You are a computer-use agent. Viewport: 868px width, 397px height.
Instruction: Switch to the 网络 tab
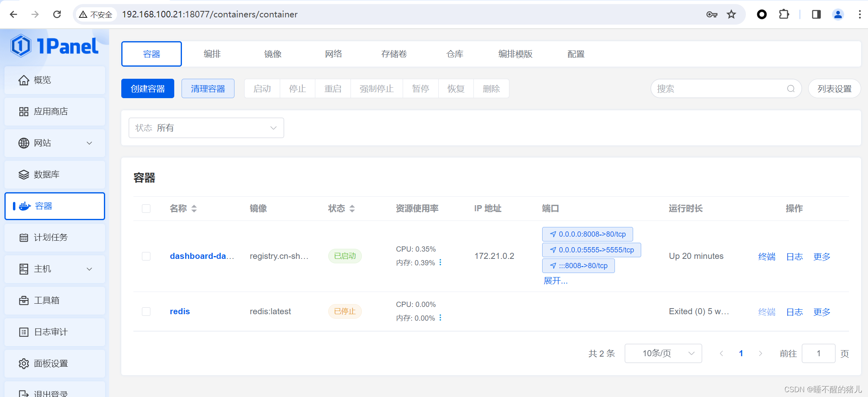pos(334,54)
